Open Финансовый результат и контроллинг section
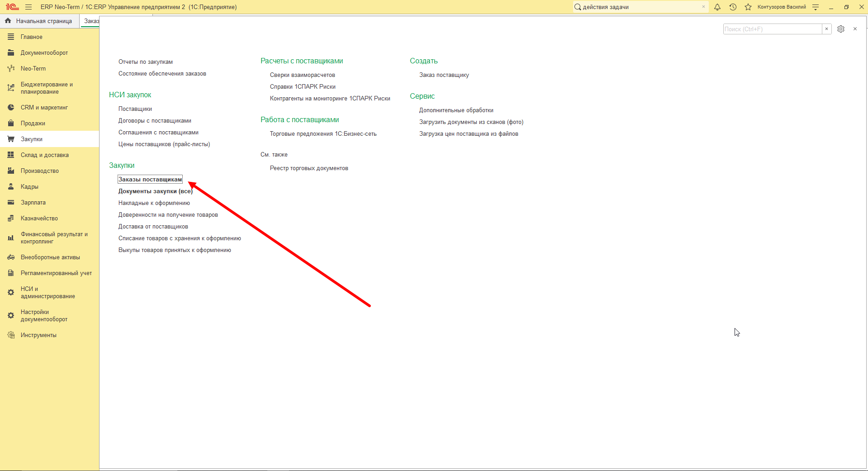The width and height of the screenshot is (868, 471). [49, 238]
